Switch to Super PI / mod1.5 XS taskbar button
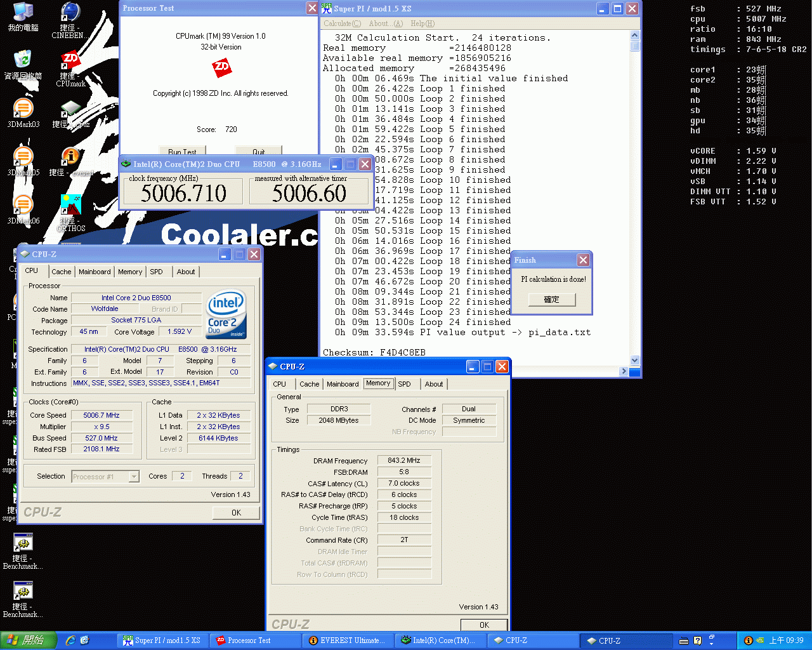Image resolution: width=812 pixels, height=650 pixels. [x=164, y=640]
